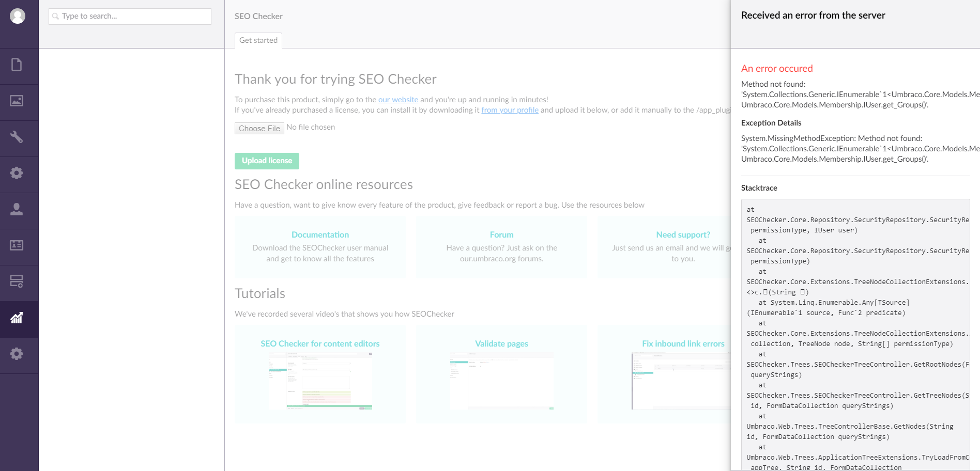The image size is (980, 471).
Task: Open the Content section document icon
Action: coord(17,65)
